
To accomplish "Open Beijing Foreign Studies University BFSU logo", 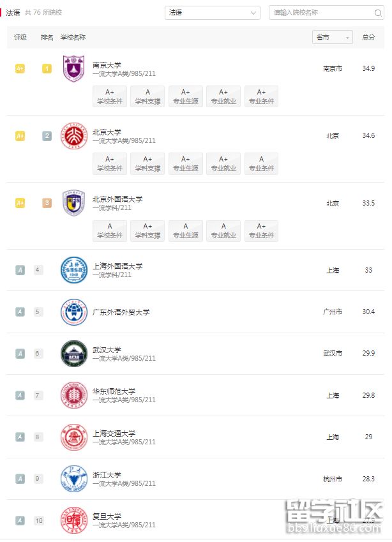I will [x=73, y=203].
